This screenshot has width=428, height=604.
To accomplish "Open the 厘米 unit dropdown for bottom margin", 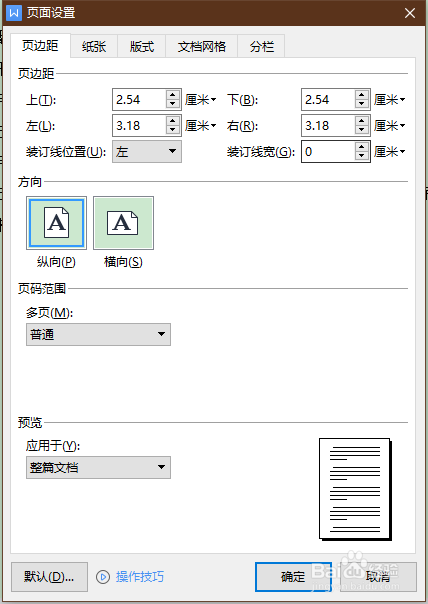I will [389, 100].
